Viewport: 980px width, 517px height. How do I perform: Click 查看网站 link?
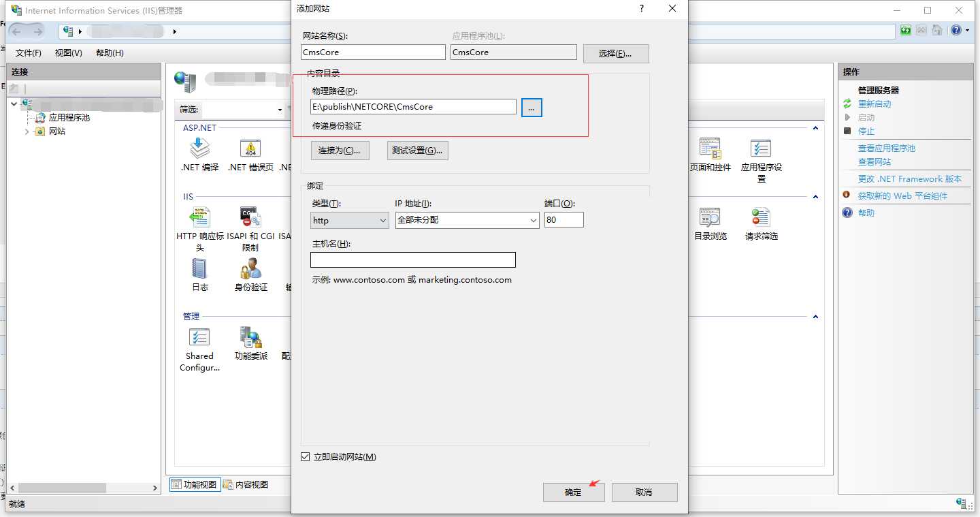[x=875, y=161]
